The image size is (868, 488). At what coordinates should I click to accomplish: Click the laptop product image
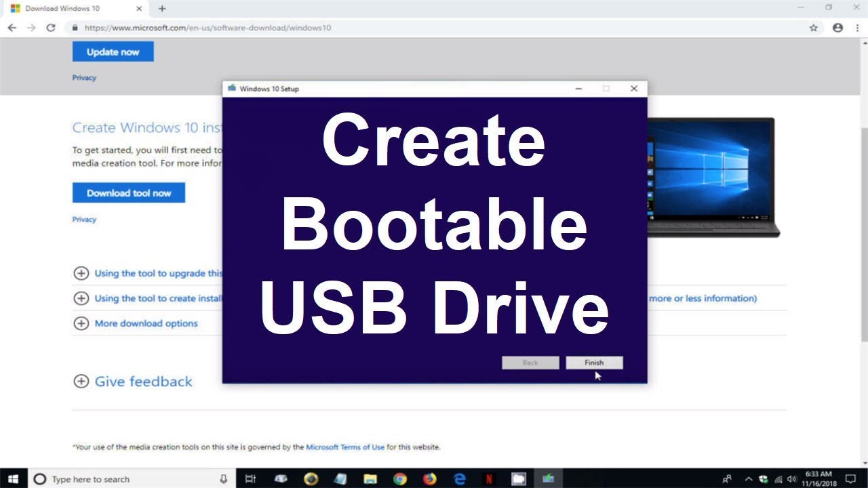713,178
